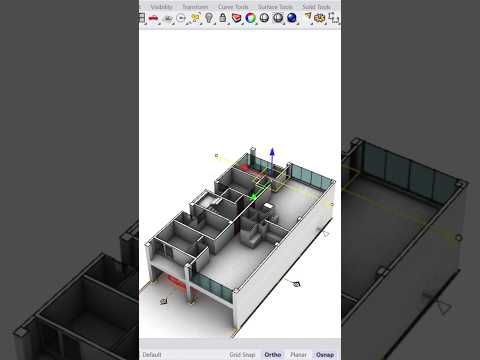The height and width of the screenshot is (360, 480).
Task: Click the lightbulb Hide objects icon
Action: pos(209,18)
